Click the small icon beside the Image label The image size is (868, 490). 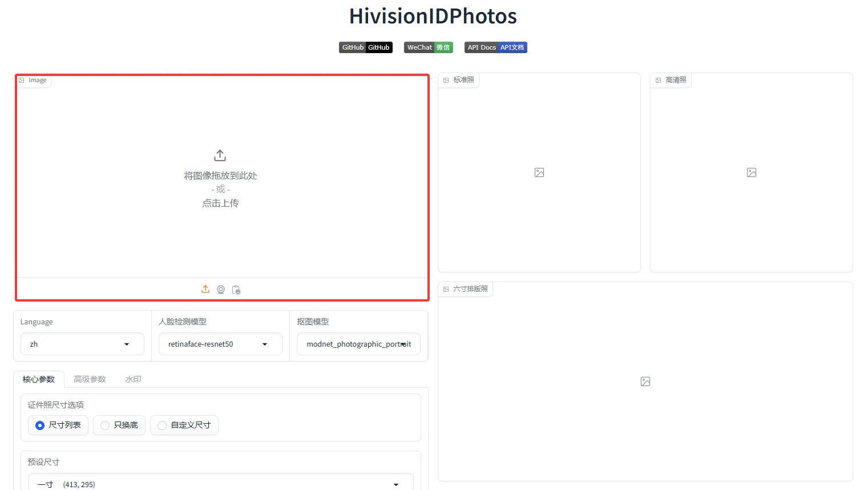tap(22, 81)
